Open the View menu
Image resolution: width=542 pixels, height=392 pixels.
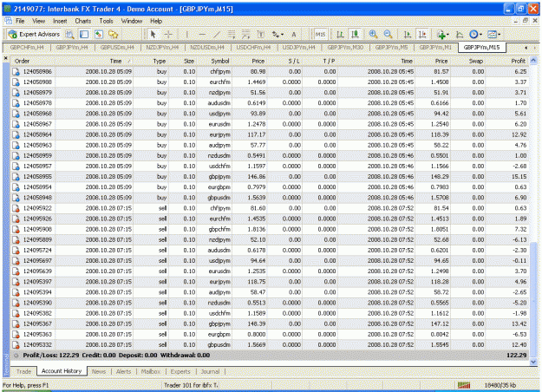pyautogui.click(x=39, y=21)
